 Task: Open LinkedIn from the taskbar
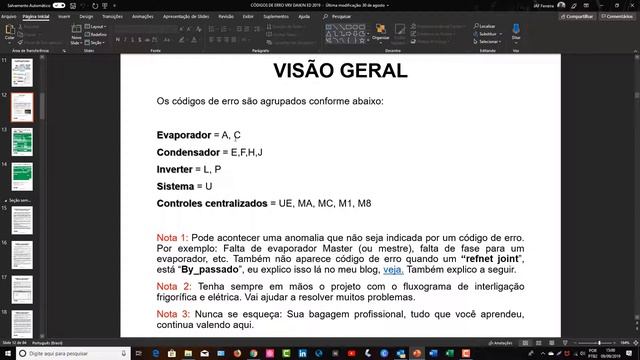tap(302, 353)
